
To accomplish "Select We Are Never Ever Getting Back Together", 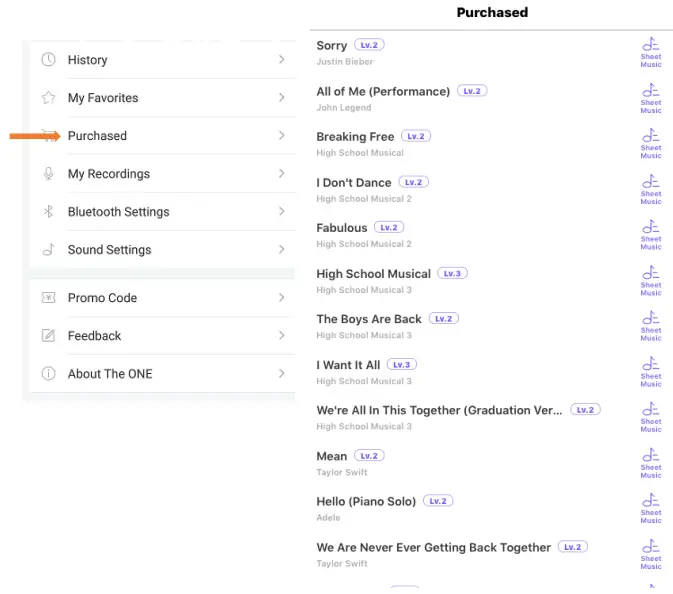I will (x=433, y=548).
